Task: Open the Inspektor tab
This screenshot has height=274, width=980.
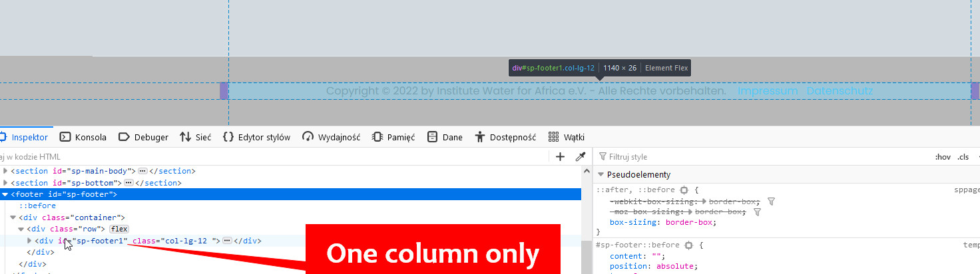Action: point(24,137)
